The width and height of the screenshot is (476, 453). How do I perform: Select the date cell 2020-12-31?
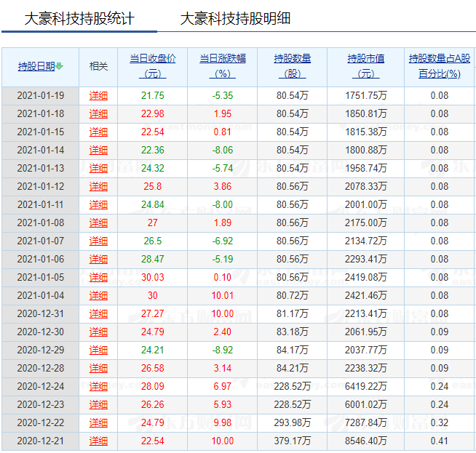click(41, 314)
